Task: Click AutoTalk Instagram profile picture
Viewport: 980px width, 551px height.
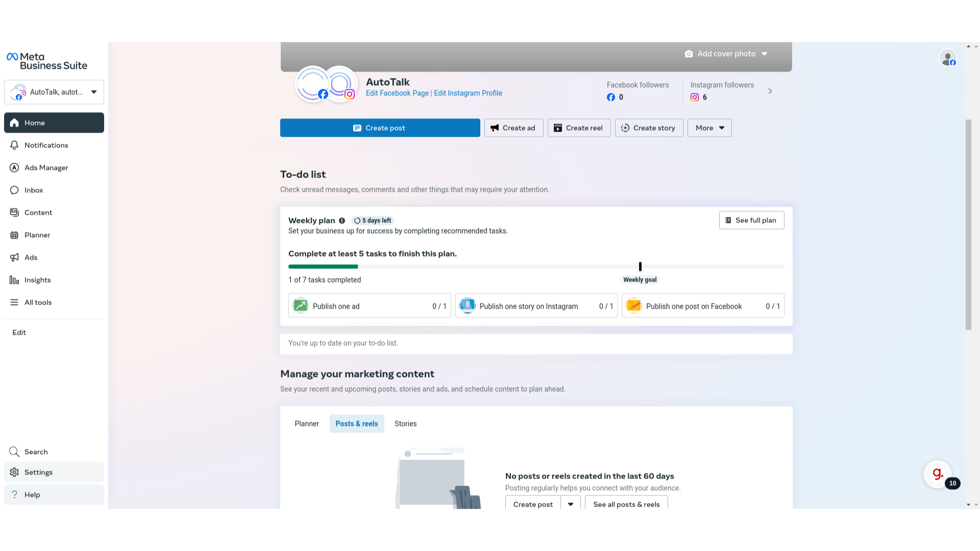Action: click(x=341, y=84)
